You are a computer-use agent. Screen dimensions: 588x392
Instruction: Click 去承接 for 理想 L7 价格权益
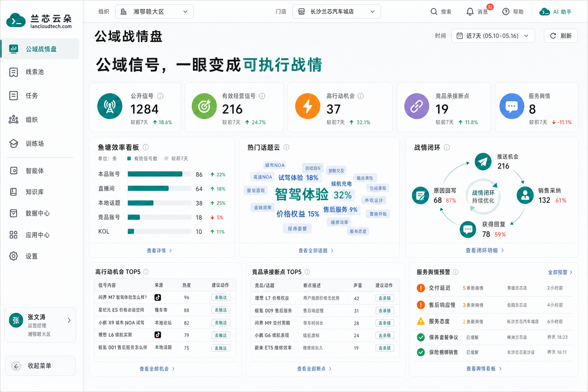(x=385, y=298)
